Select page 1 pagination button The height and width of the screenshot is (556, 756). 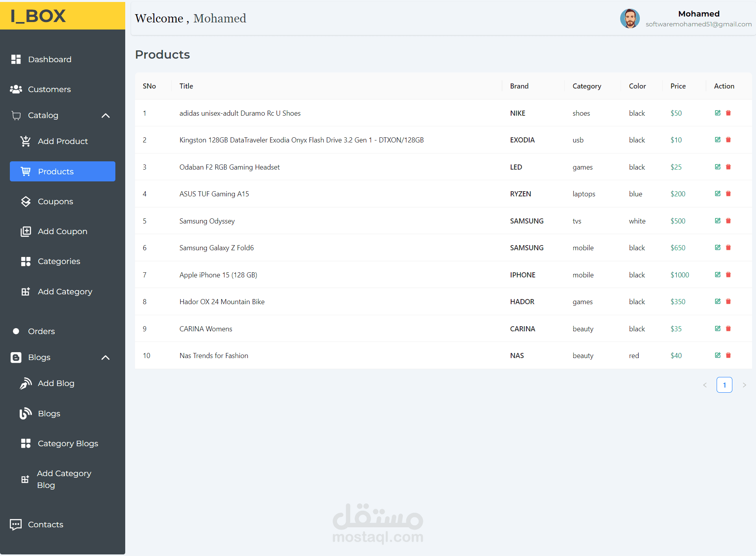724,385
